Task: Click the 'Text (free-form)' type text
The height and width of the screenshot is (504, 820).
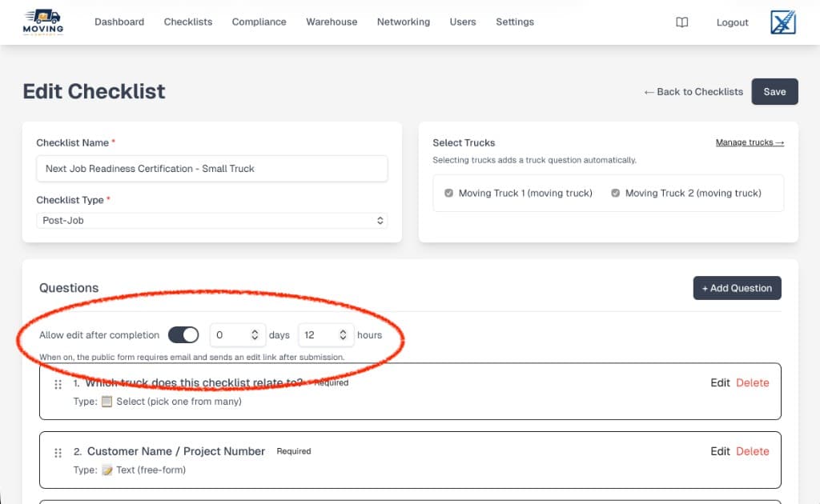Action: (151, 470)
